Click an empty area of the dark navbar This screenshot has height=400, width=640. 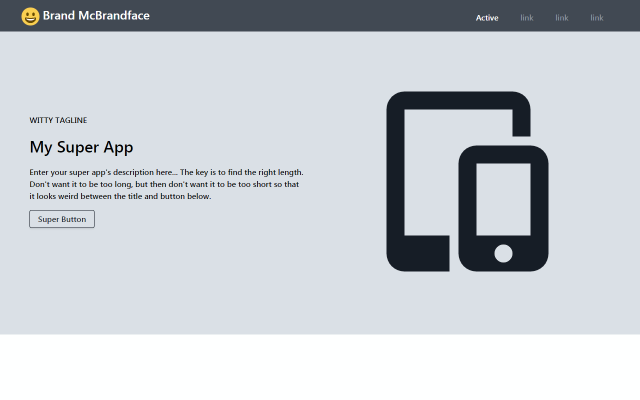[310, 16]
